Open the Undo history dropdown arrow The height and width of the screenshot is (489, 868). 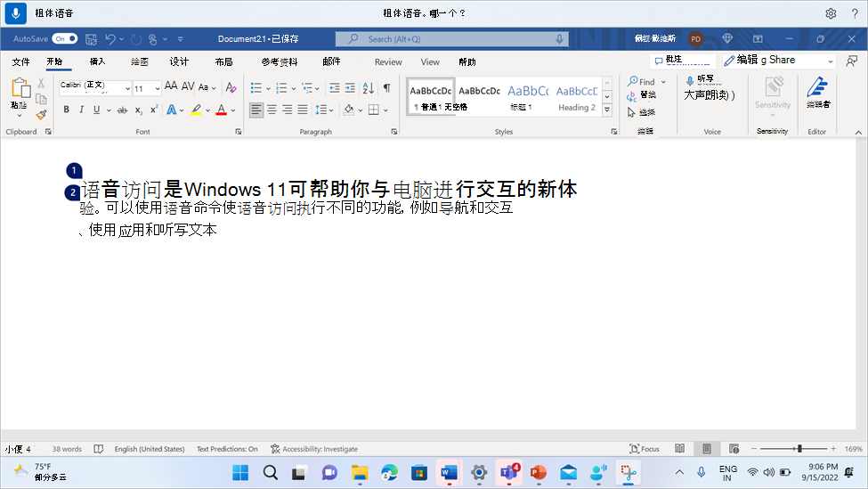coord(122,39)
